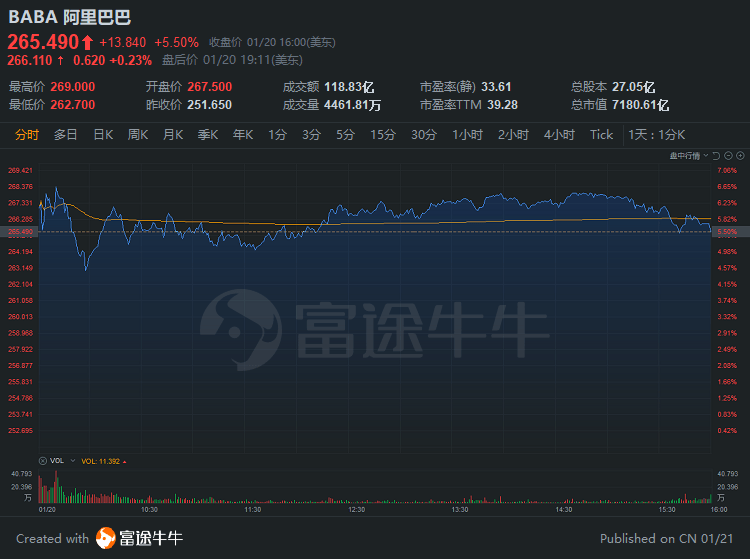Click the after-hours price 266.110
This screenshot has height=559, width=750.
click(x=30, y=60)
